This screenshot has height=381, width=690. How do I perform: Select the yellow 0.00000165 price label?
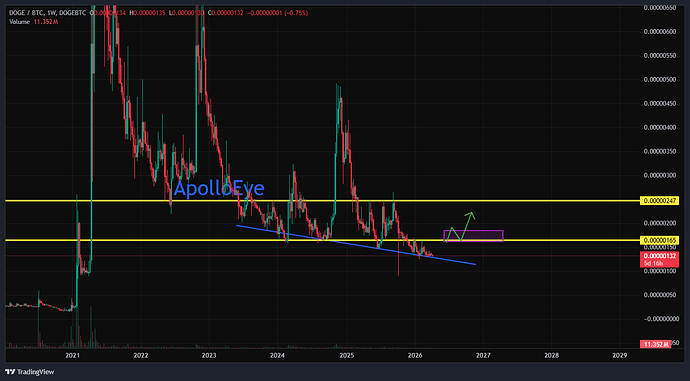[659, 240]
